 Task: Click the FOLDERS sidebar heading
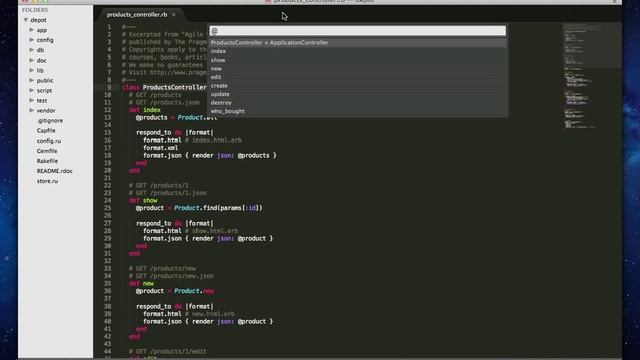35,10
